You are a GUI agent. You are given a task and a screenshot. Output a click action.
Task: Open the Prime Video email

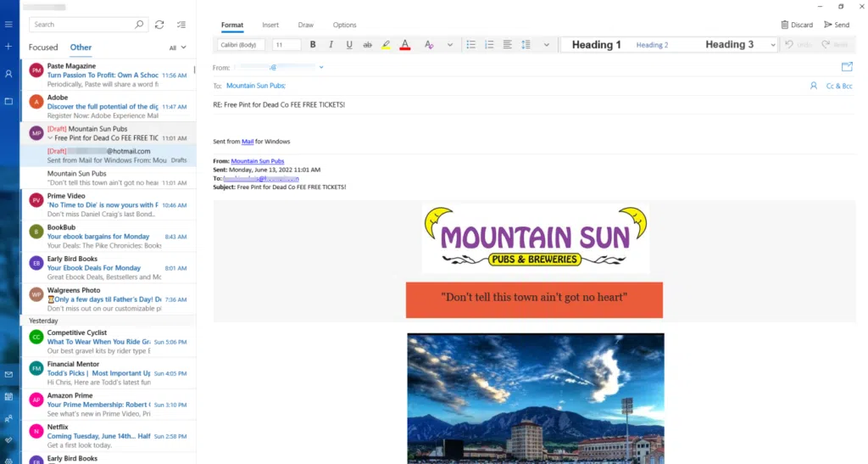[108, 205]
